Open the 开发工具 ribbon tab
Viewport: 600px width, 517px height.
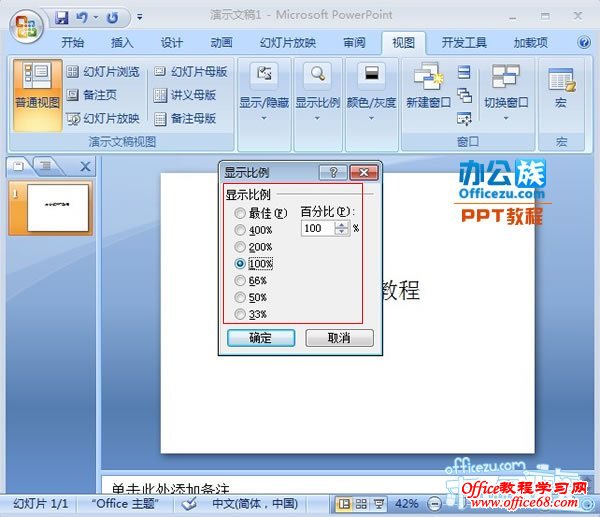point(464,42)
